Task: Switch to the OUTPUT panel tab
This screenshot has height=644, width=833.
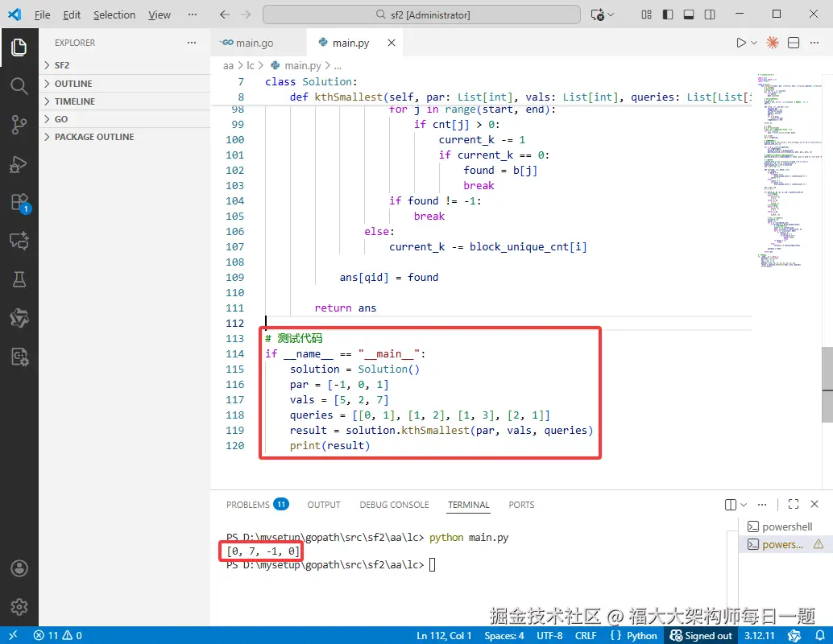Action: (x=324, y=505)
